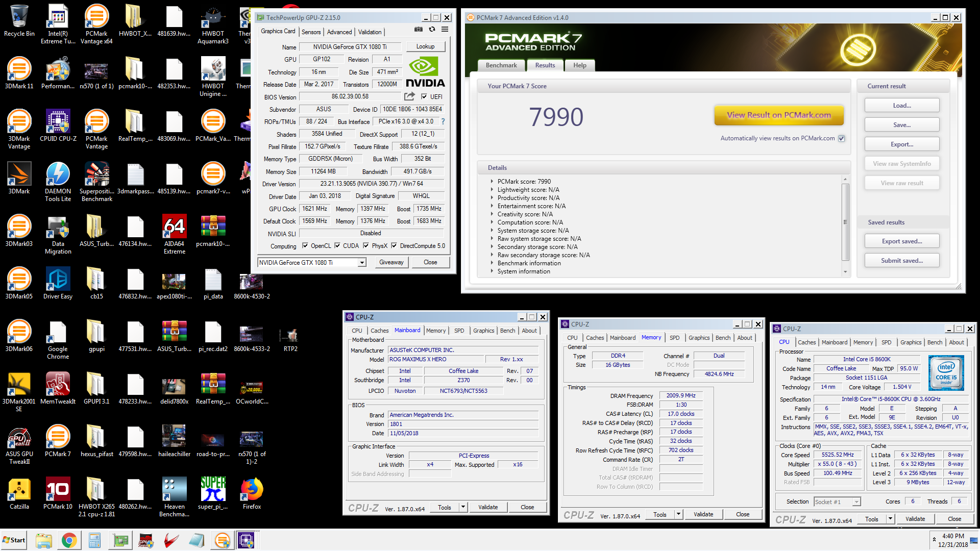Select the 3DMark 11 desktop icon
This screenshot has height=551, width=980.
point(19,74)
